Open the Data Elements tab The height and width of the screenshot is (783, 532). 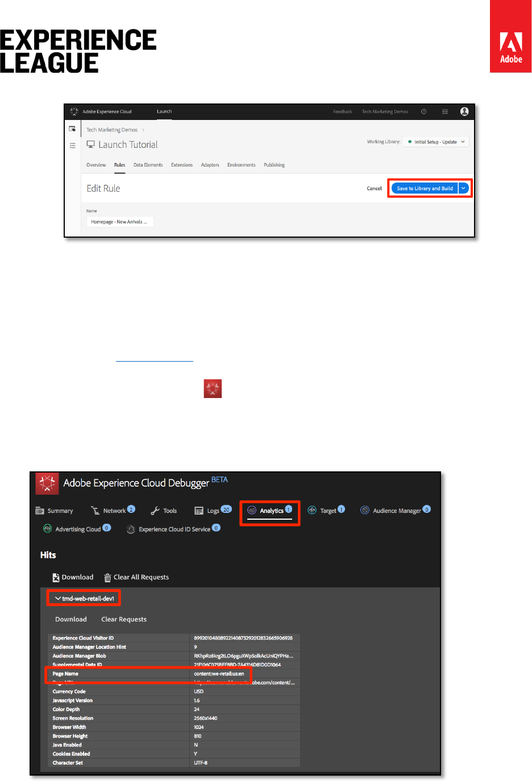pos(148,165)
